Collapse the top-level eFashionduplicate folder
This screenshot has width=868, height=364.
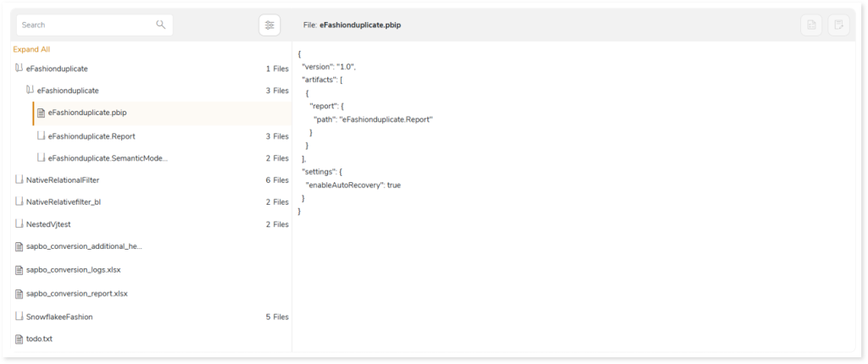[19, 68]
